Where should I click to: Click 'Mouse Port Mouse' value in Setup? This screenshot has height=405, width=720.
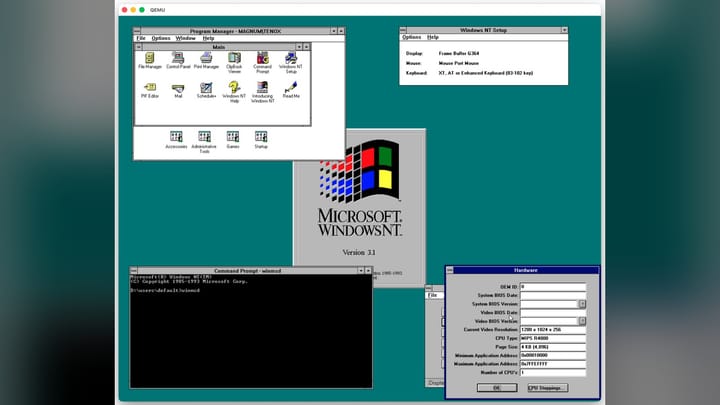(458, 63)
